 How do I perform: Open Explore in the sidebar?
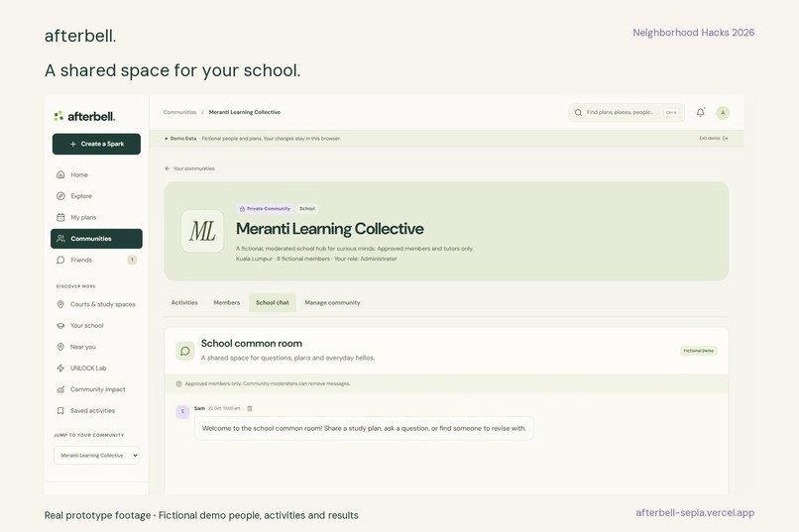96,196
